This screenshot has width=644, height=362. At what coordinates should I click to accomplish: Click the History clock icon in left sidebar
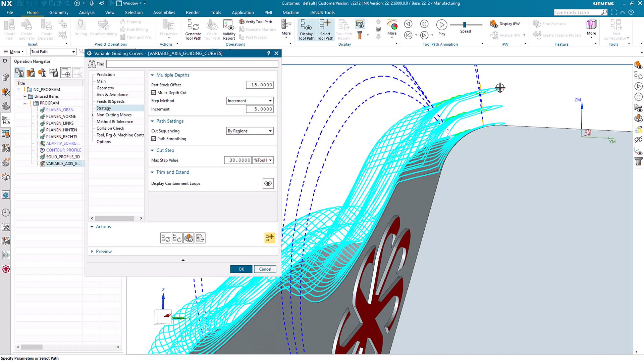point(6,213)
